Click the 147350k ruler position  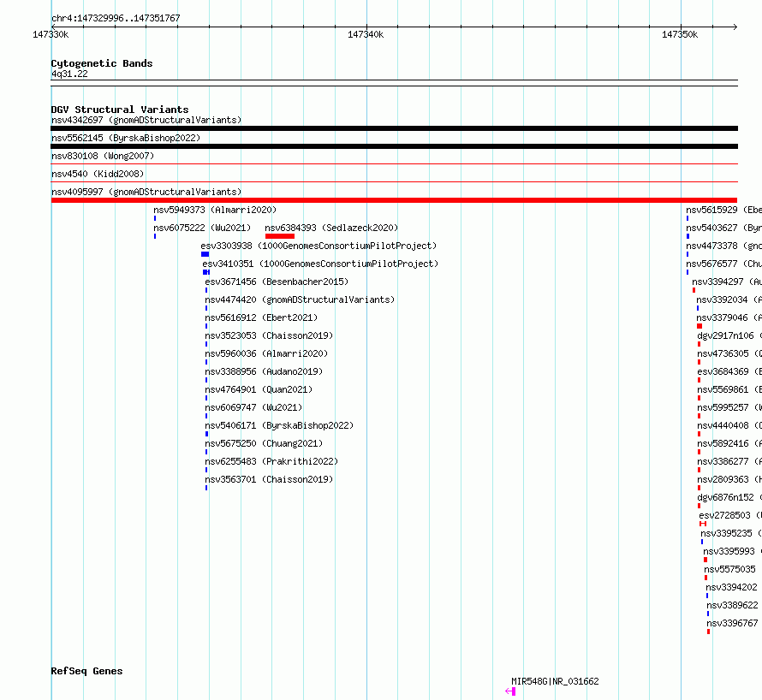(x=680, y=34)
